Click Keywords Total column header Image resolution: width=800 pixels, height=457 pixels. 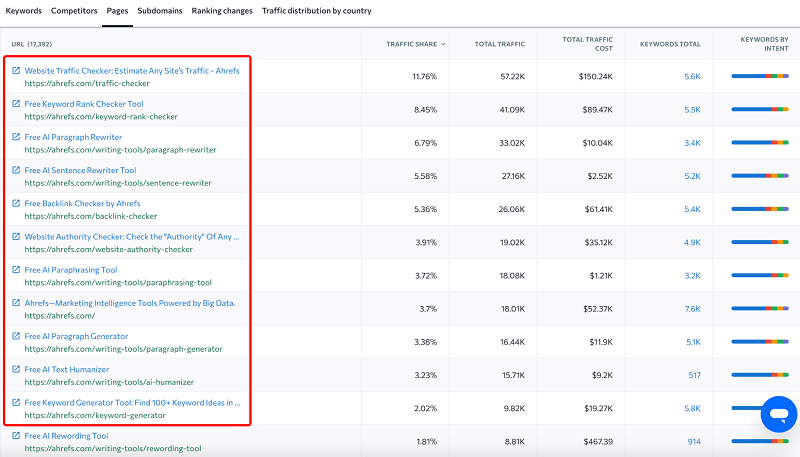point(670,44)
